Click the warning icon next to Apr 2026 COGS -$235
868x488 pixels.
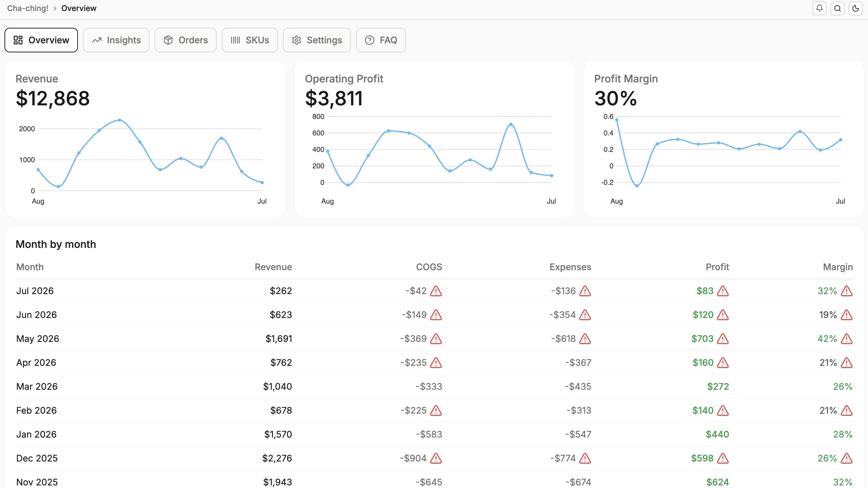tap(436, 362)
